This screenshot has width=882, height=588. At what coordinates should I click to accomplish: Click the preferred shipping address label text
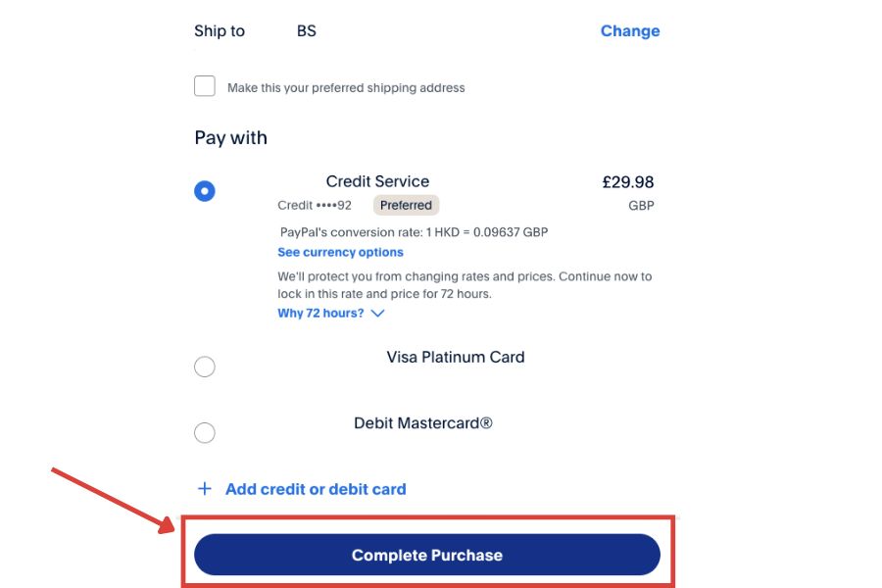346,88
